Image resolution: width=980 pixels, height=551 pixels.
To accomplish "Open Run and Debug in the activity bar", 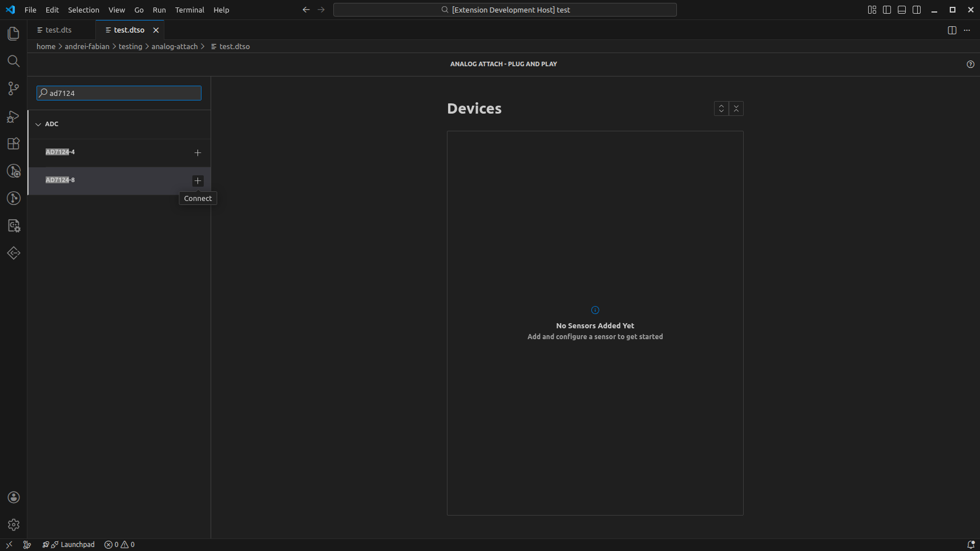I will [x=13, y=116].
